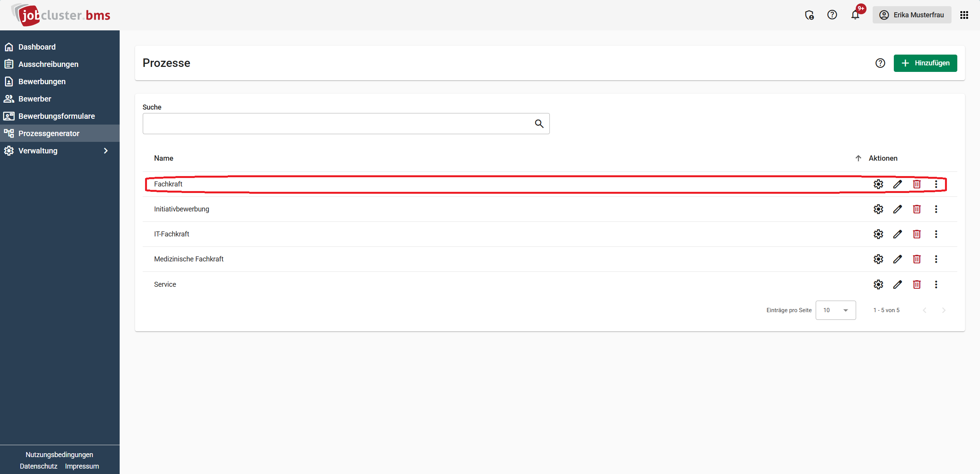Open the apps grid menu

tap(964, 15)
